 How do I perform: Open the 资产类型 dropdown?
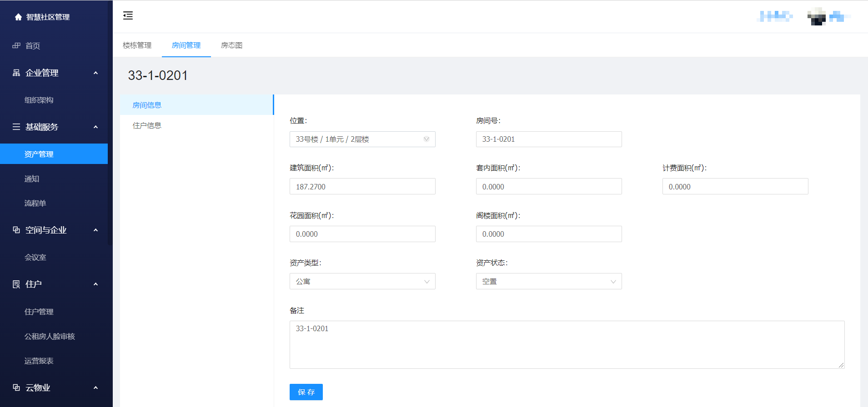click(x=362, y=281)
